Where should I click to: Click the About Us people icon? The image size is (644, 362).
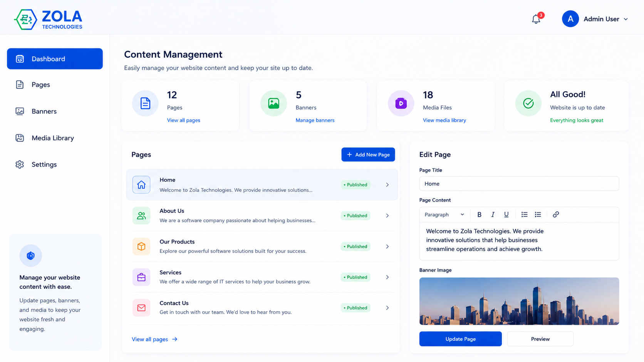pos(141,215)
